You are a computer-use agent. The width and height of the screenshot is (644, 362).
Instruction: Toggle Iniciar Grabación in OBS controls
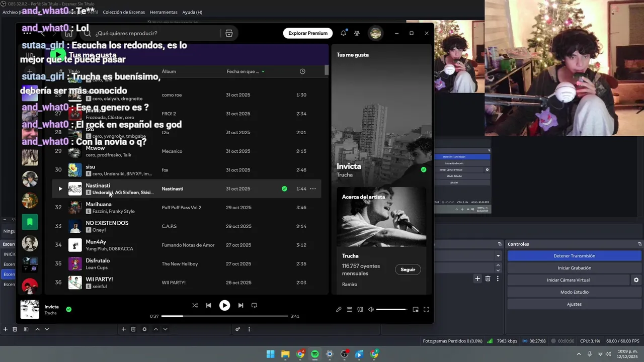click(574, 268)
